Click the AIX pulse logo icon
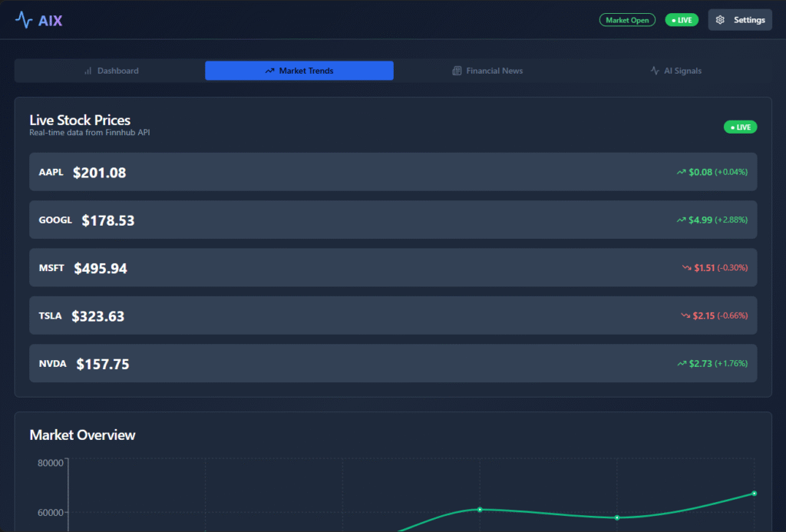 pos(24,20)
